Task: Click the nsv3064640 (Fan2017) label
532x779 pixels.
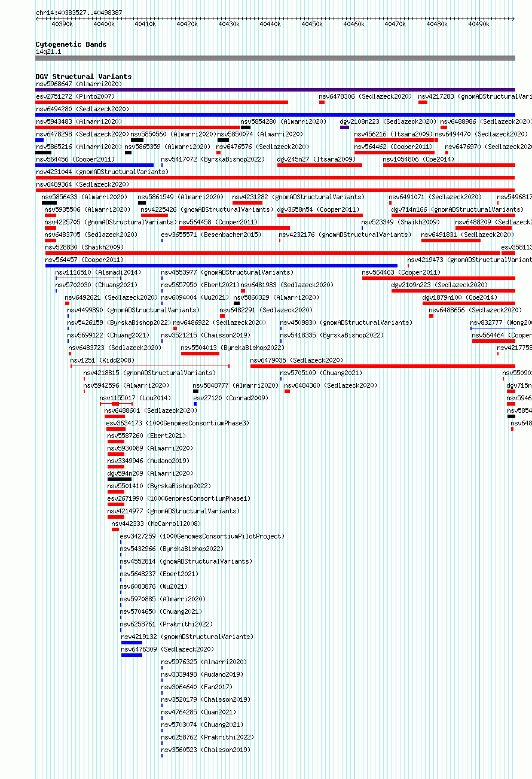Action: click(x=197, y=687)
